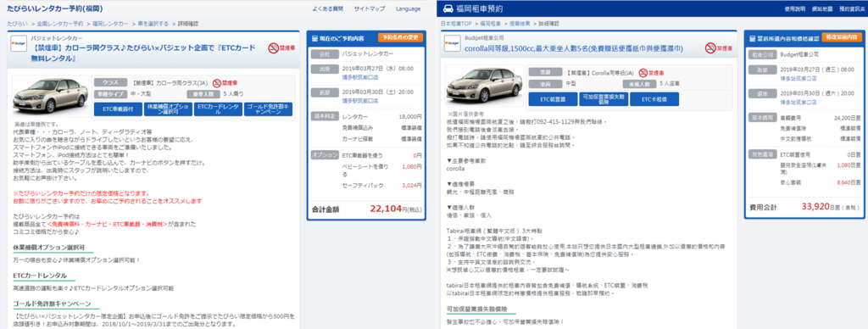868x329 pixels.
Task: Go to the 搜尋結果 breadcrumb
Action: pyautogui.click(x=520, y=24)
